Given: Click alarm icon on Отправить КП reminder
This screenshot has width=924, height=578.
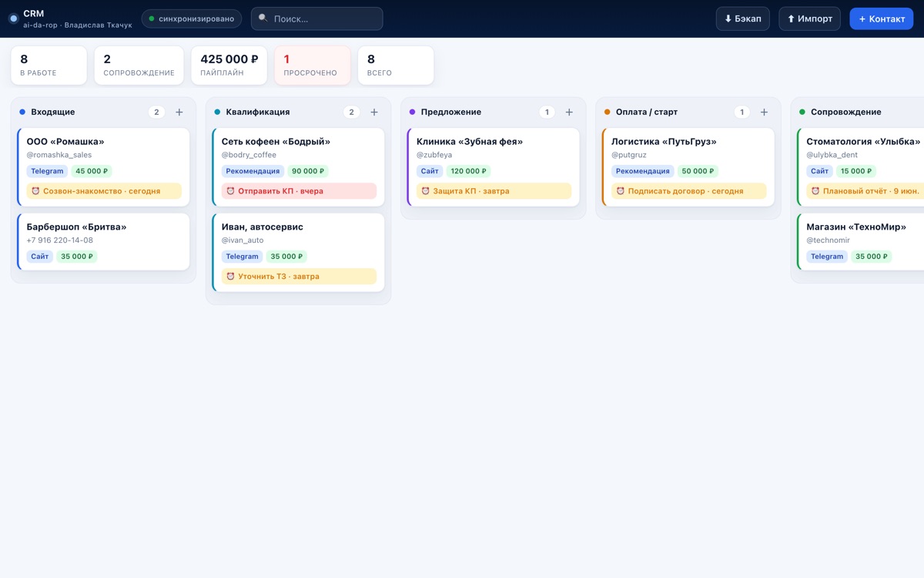Looking at the screenshot, I should 230,191.
